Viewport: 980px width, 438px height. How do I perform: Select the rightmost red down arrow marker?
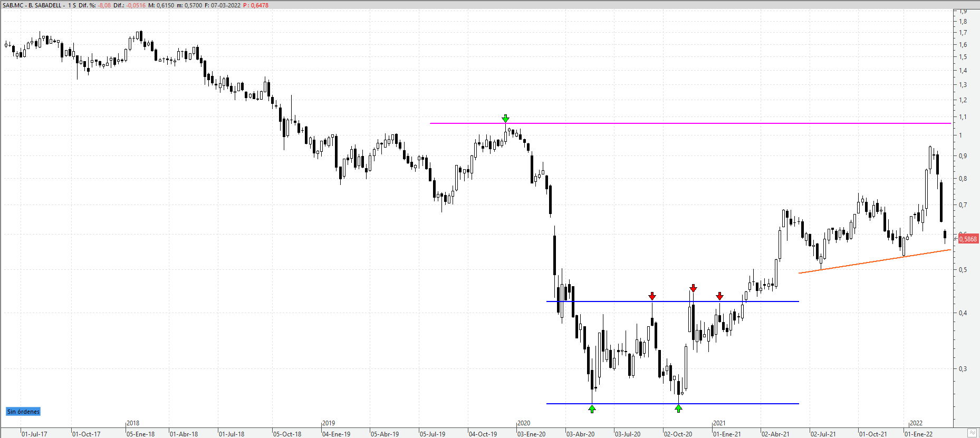tap(720, 296)
